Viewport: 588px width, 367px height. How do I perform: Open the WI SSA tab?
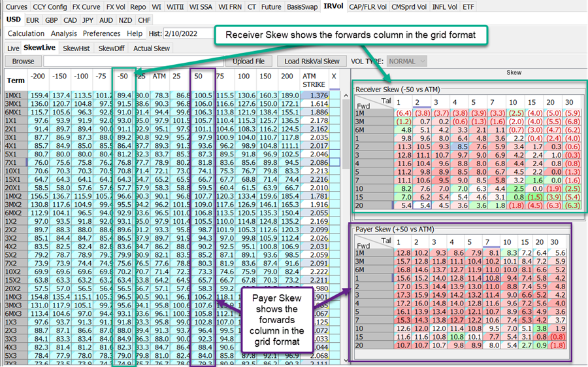(x=201, y=7)
